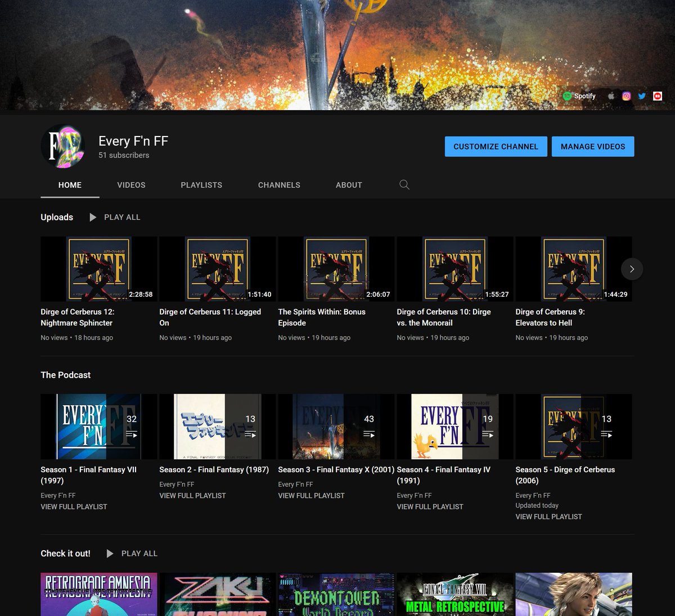Open the blond character video thumbnail
675x616 pixels.
pos(573,594)
